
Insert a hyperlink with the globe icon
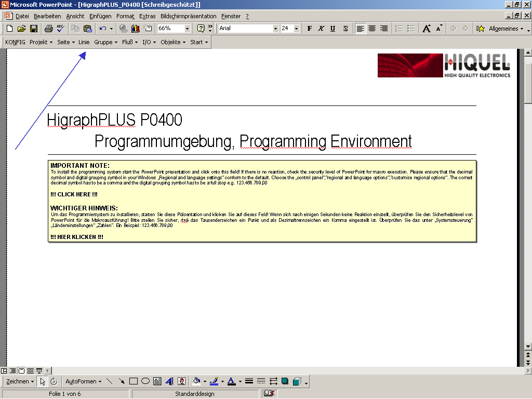coord(123,29)
